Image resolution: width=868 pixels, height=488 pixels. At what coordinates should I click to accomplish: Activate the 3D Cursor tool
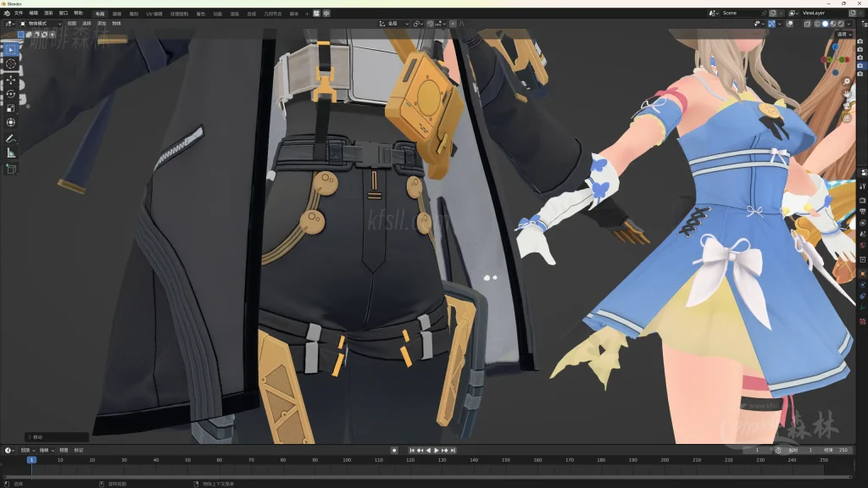[x=10, y=64]
